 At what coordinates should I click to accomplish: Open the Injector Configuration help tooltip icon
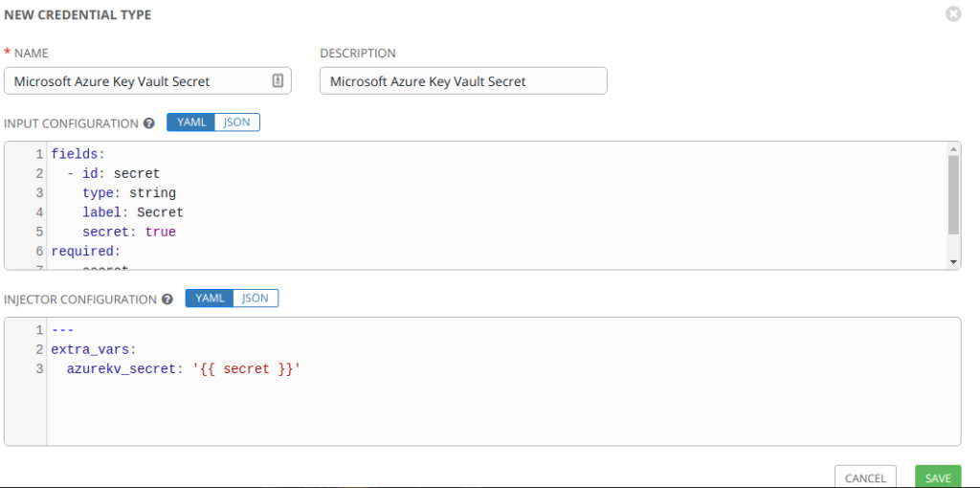coord(167,299)
